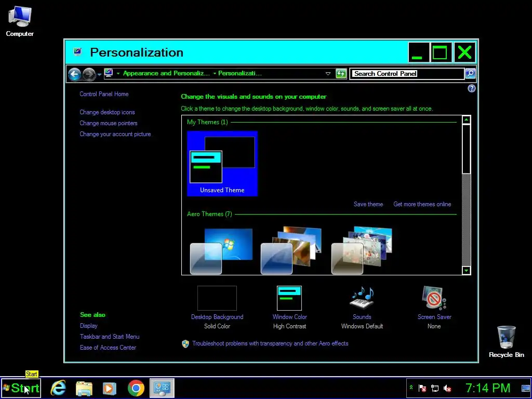
Task: Open the Computer desktop icon
Action: [20, 21]
